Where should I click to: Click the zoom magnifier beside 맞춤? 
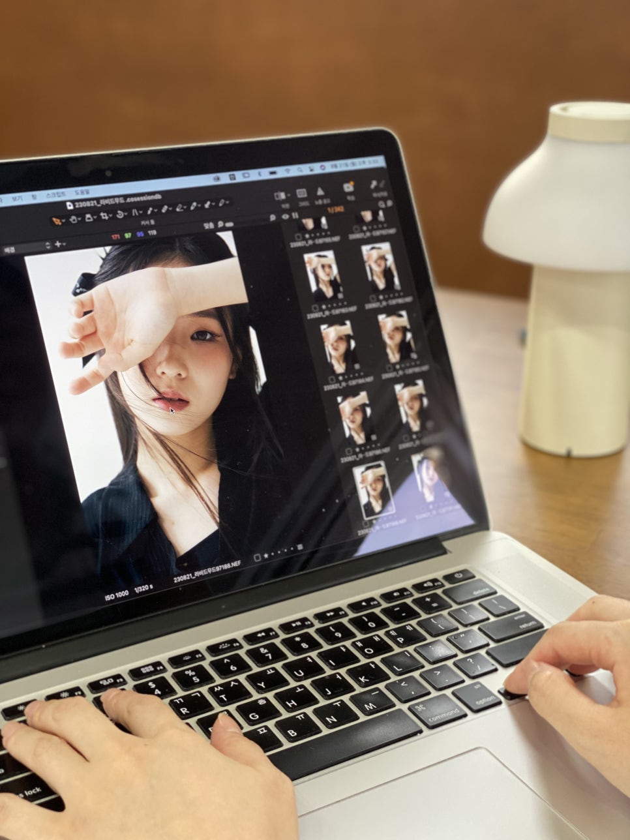point(221,224)
